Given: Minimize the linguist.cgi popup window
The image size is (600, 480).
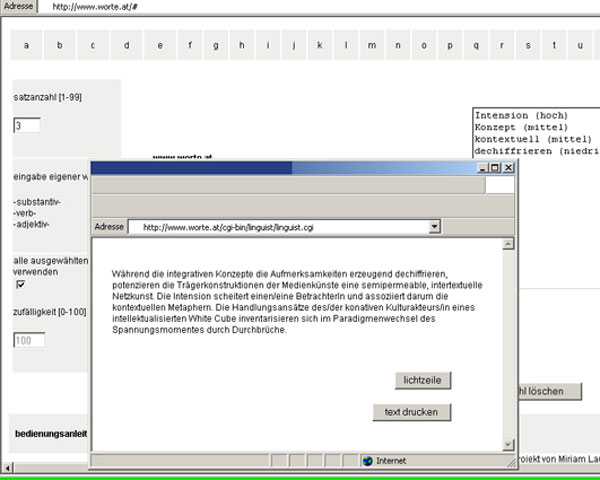Looking at the screenshot, I should [x=482, y=168].
